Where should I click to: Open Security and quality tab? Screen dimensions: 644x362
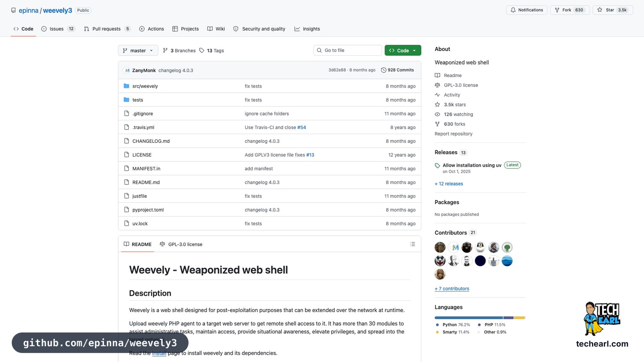(x=259, y=29)
